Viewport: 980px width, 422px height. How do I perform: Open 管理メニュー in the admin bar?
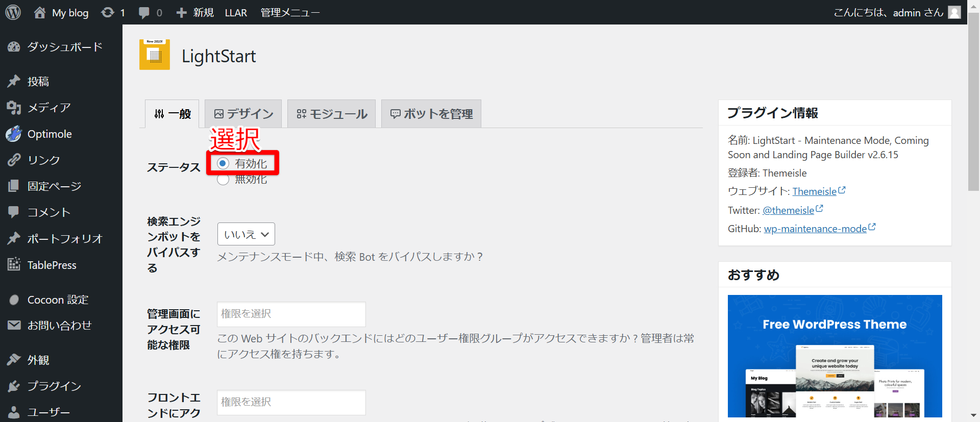coord(290,13)
